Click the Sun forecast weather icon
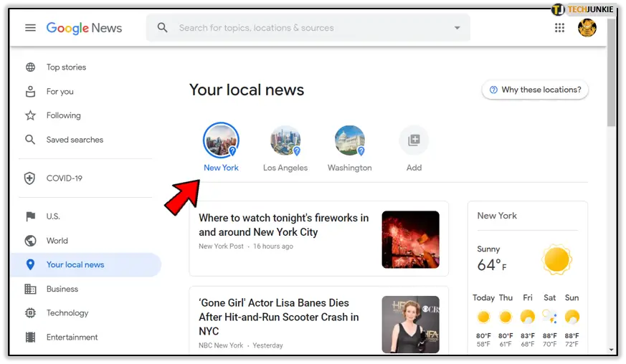 [572, 317]
